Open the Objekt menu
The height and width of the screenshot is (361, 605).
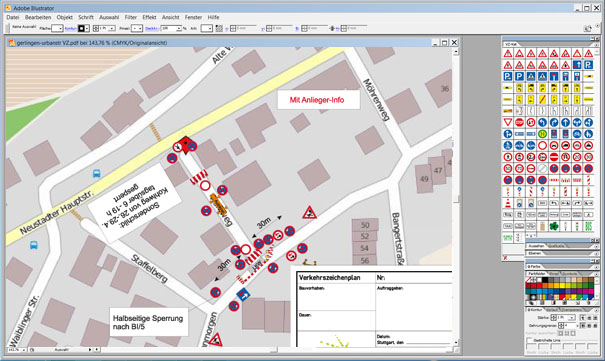[x=64, y=17]
